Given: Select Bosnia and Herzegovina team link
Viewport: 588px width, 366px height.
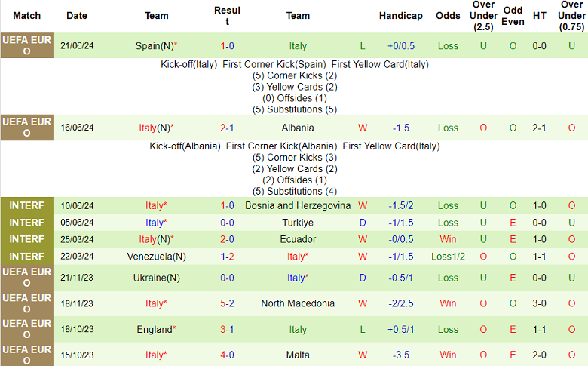Looking at the screenshot, I should [x=298, y=205].
